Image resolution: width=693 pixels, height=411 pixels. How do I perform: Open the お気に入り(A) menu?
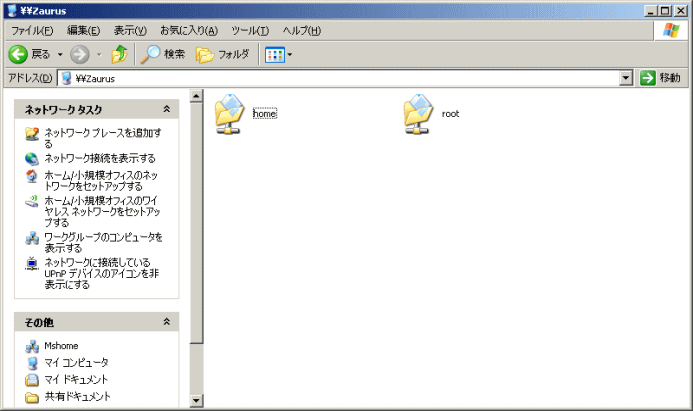tap(189, 30)
